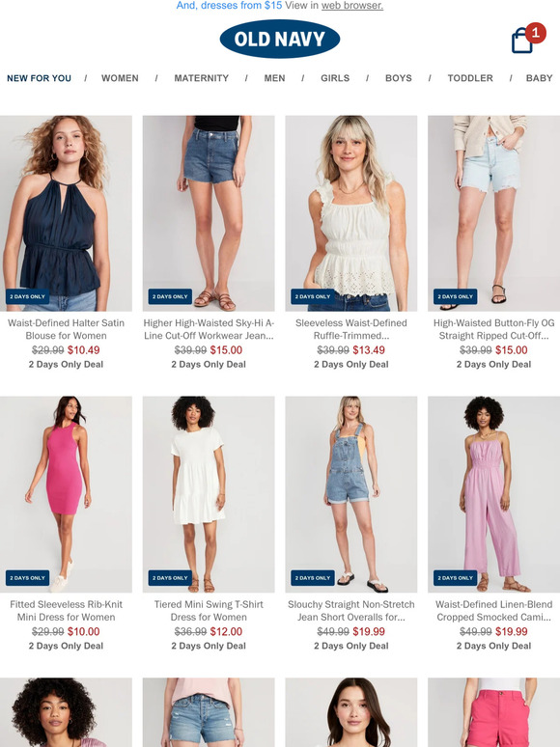Viewport: 560px width, 747px height.
Task: Open the Maternity category
Action: coord(201,78)
